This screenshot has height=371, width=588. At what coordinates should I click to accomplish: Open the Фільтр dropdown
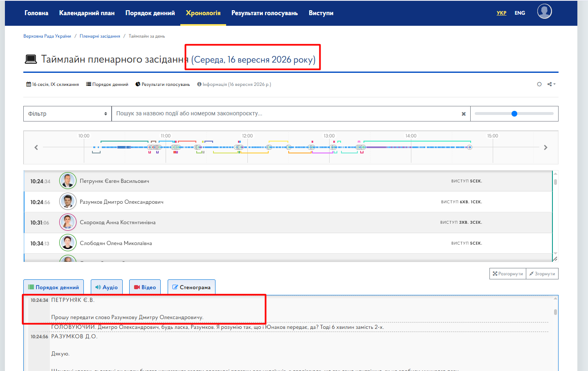67,114
